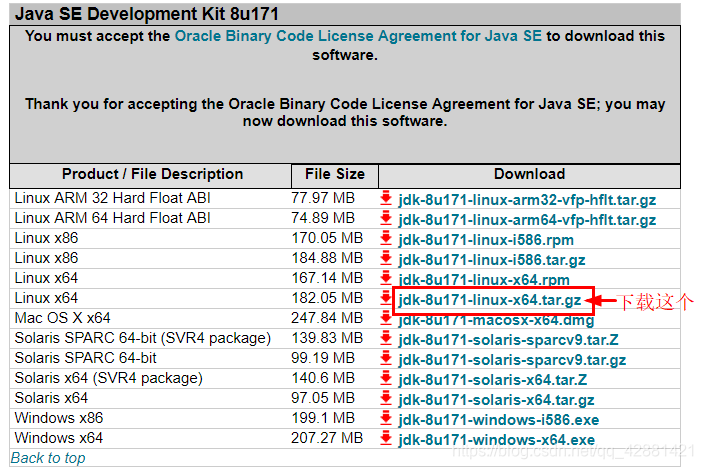Screen dimensions: 703x469
Task: Download jdk-8u171-solaris-x64.tar.Z file
Action: pos(493,380)
